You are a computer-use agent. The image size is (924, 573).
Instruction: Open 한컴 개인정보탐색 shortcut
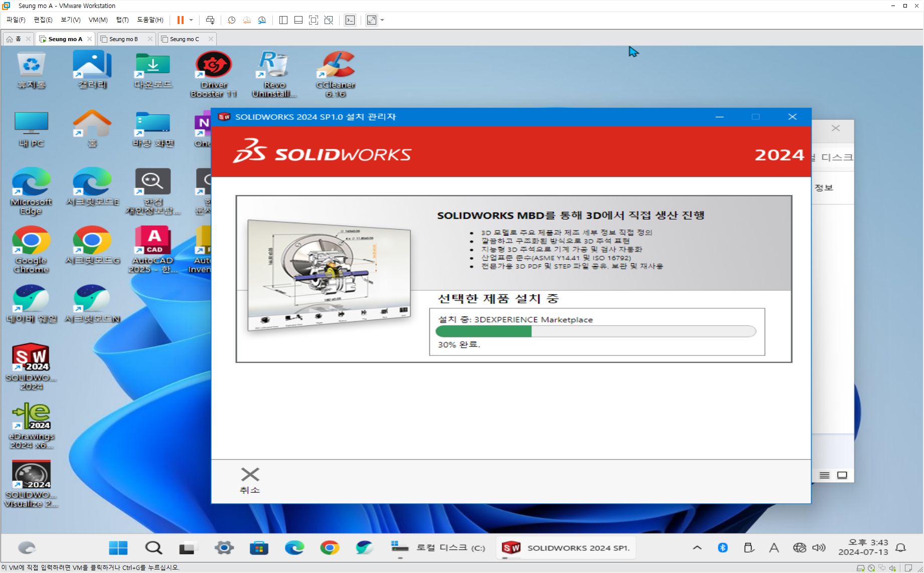tap(153, 192)
